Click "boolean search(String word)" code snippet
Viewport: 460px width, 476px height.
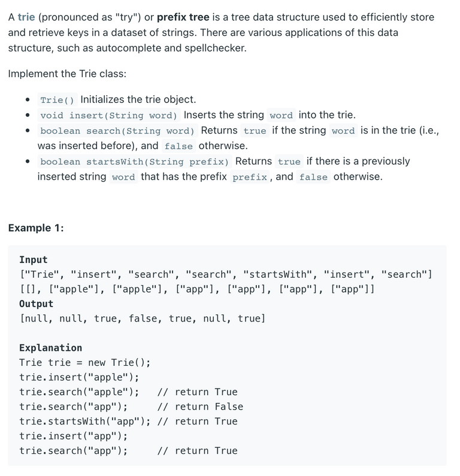(x=117, y=131)
